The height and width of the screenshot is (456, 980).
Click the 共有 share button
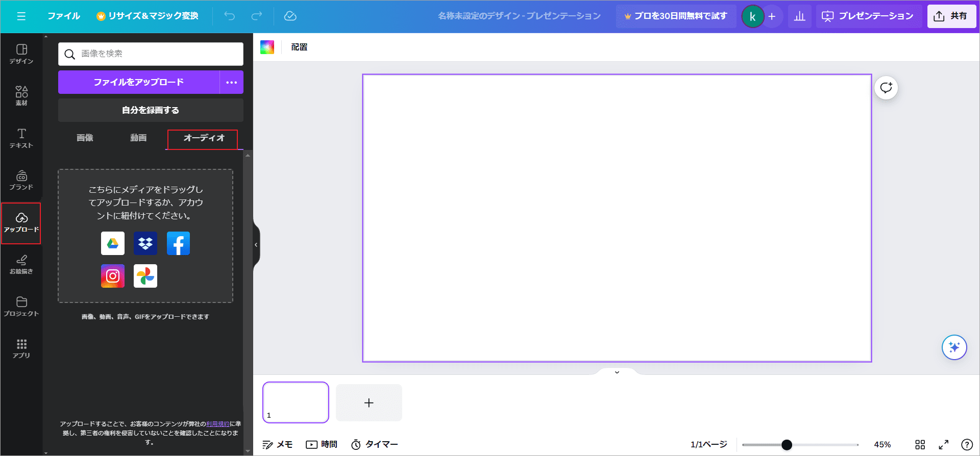click(951, 16)
